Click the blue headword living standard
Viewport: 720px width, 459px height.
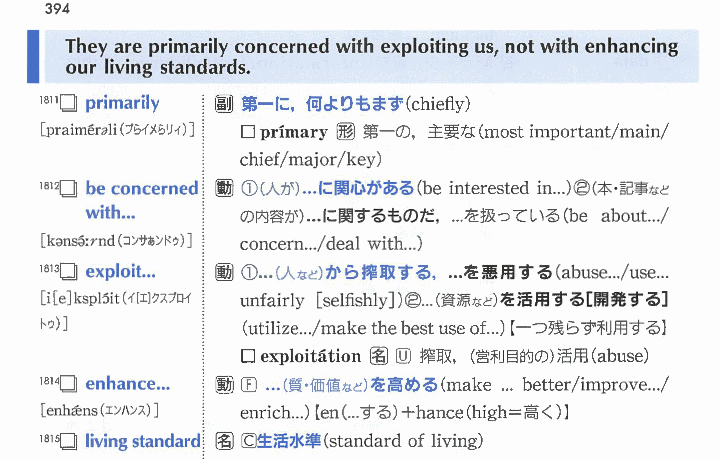(x=142, y=441)
